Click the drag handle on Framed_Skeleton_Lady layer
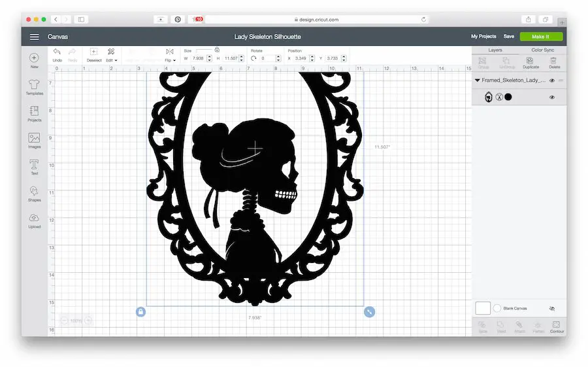 [x=561, y=80]
